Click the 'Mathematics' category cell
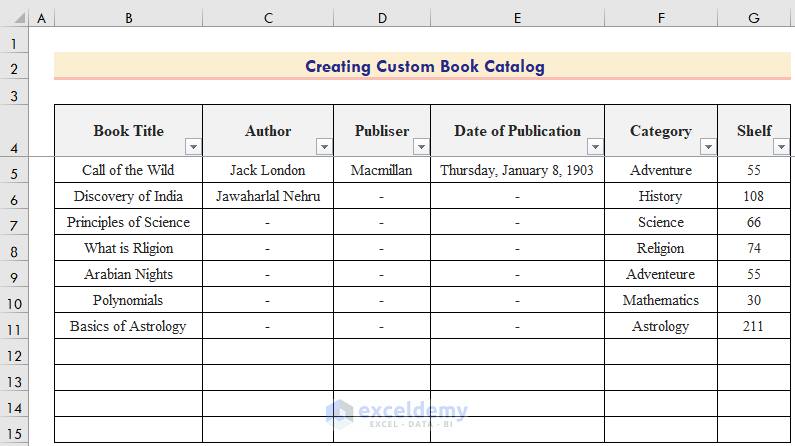 tap(661, 301)
